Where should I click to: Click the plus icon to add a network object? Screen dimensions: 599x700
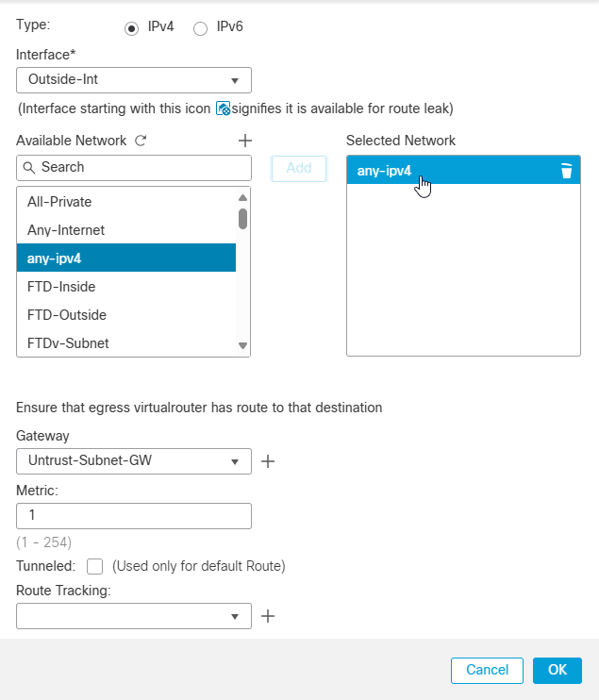(x=245, y=141)
